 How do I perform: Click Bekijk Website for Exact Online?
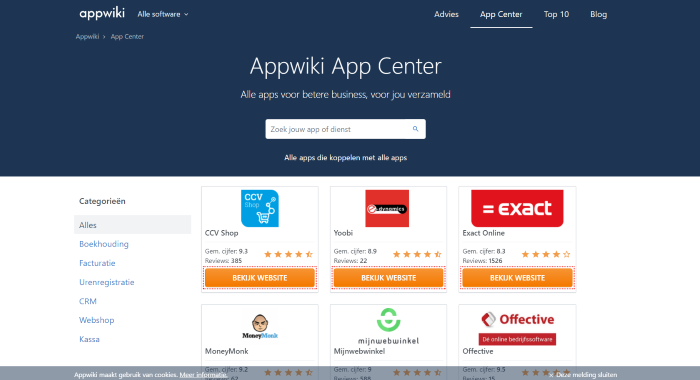point(517,278)
